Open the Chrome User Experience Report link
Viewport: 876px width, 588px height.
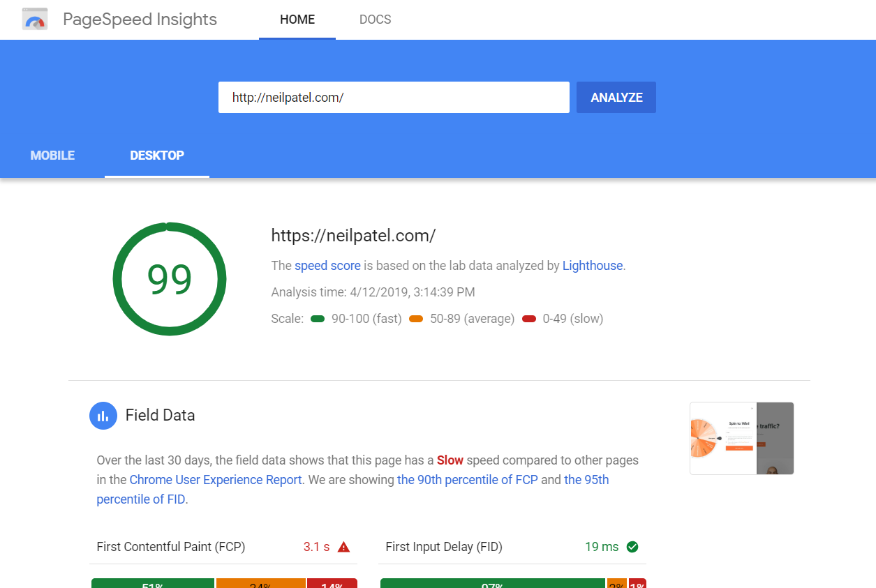[x=216, y=480]
